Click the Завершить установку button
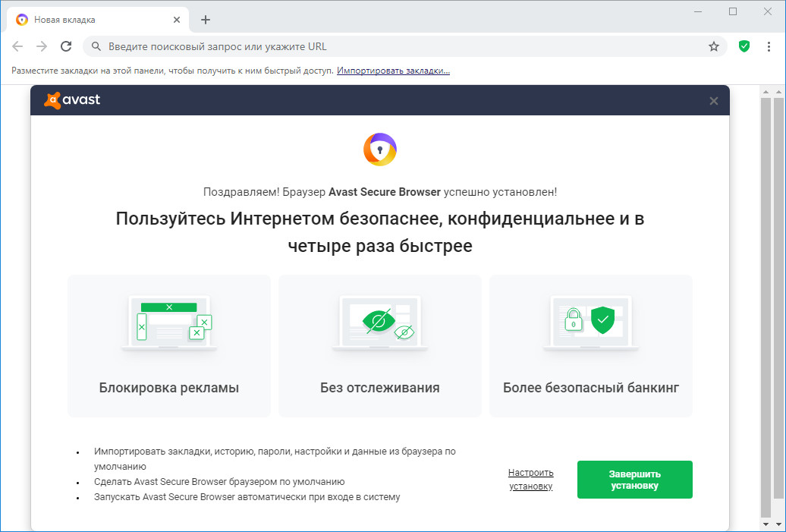 click(x=634, y=480)
